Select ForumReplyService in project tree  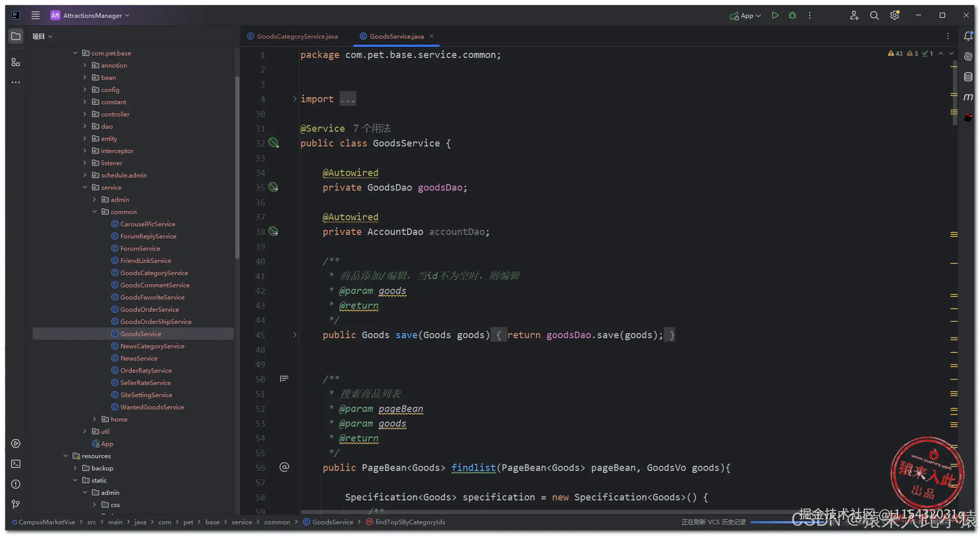coord(148,236)
